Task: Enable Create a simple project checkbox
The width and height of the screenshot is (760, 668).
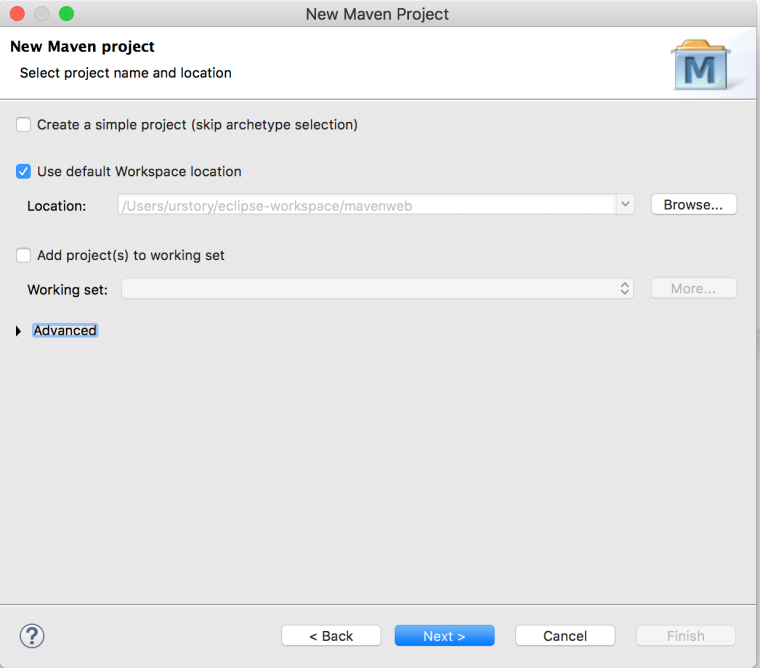Action: point(23,125)
